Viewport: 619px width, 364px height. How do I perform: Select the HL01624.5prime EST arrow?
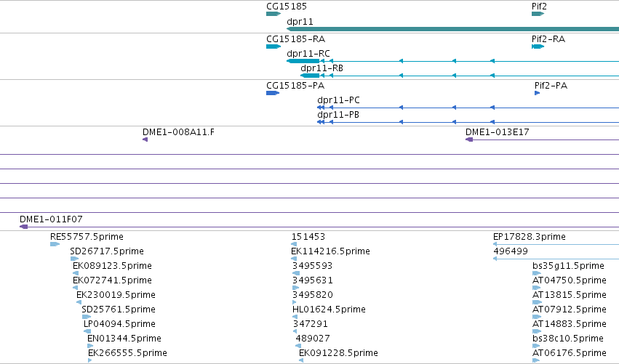point(295,317)
